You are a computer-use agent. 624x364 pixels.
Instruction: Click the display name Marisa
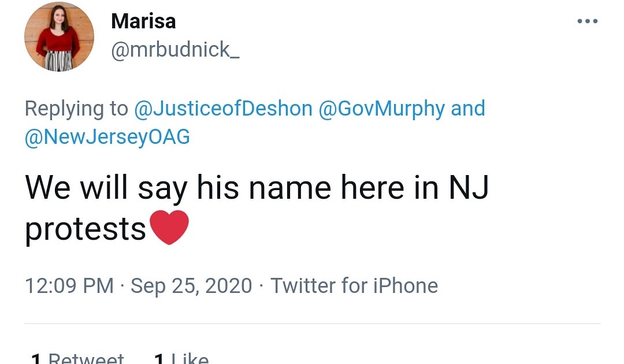(x=143, y=21)
